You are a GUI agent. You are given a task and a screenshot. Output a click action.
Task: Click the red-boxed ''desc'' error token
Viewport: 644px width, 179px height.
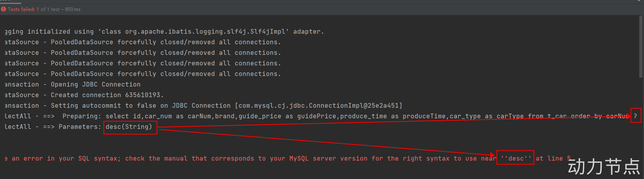click(515, 157)
